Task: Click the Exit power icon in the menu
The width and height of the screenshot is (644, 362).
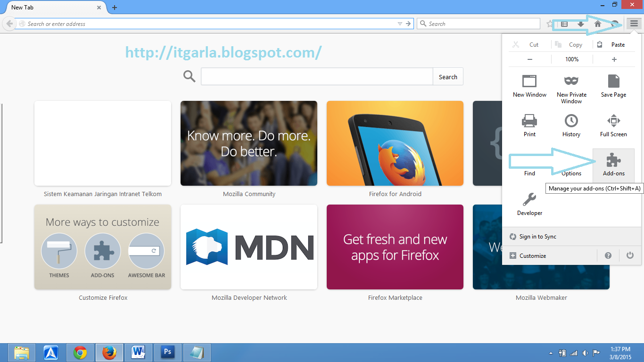Action: click(x=630, y=255)
